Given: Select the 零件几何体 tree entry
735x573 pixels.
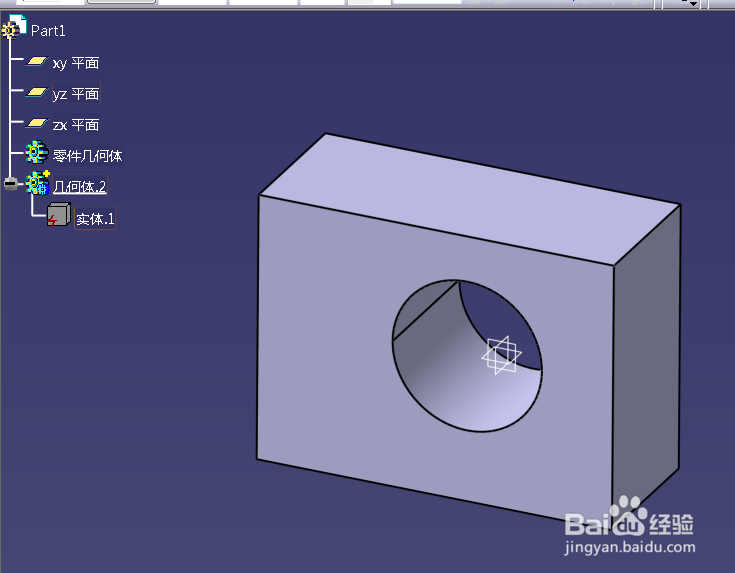Looking at the screenshot, I should (x=87, y=156).
